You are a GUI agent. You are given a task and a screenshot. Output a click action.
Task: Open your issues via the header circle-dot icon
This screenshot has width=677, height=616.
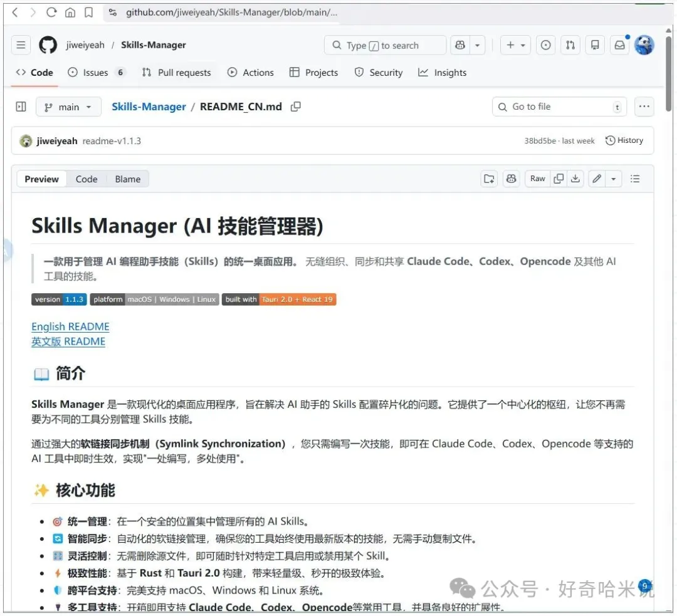tap(546, 45)
